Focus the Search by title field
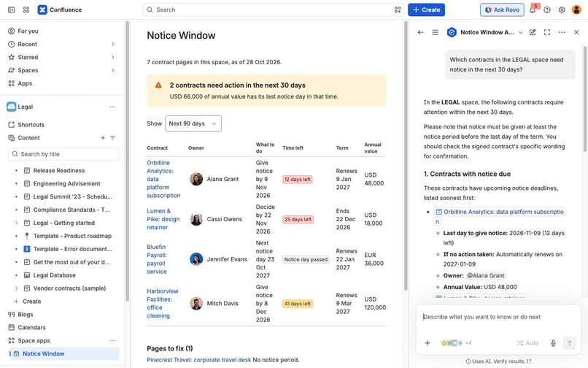The image size is (588, 368). click(63, 154)
